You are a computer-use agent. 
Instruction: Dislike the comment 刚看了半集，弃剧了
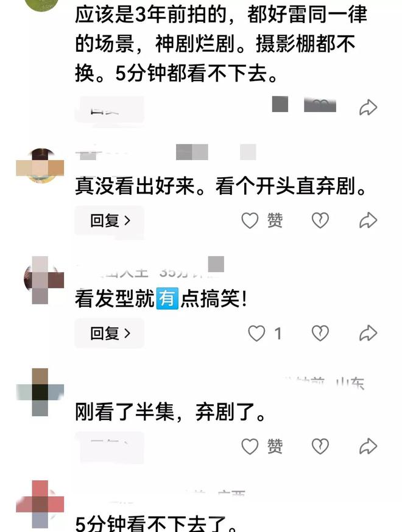coord(320,446)
